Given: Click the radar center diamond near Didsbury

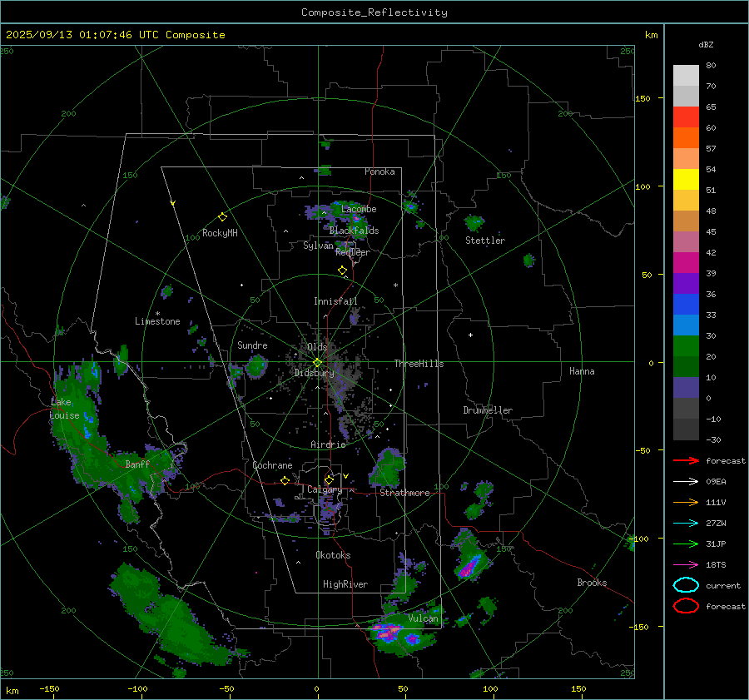Looking at the screenshot, I should (317, 363).
